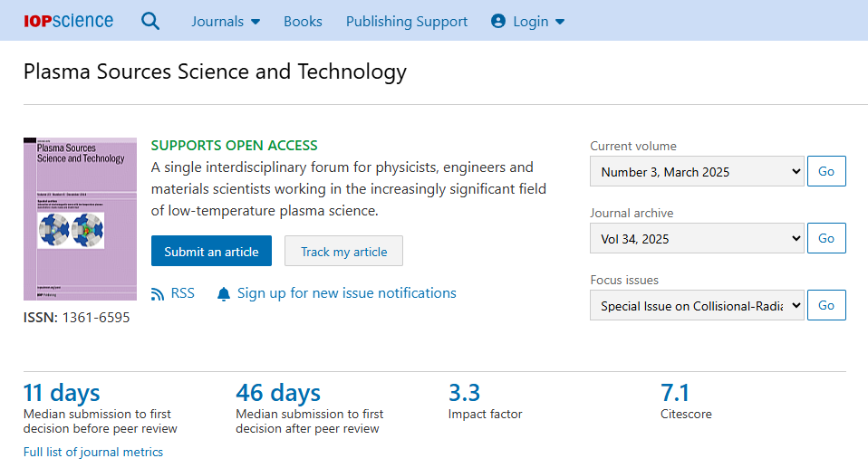
Task: Click the Journal archive label
Action: 632,213
